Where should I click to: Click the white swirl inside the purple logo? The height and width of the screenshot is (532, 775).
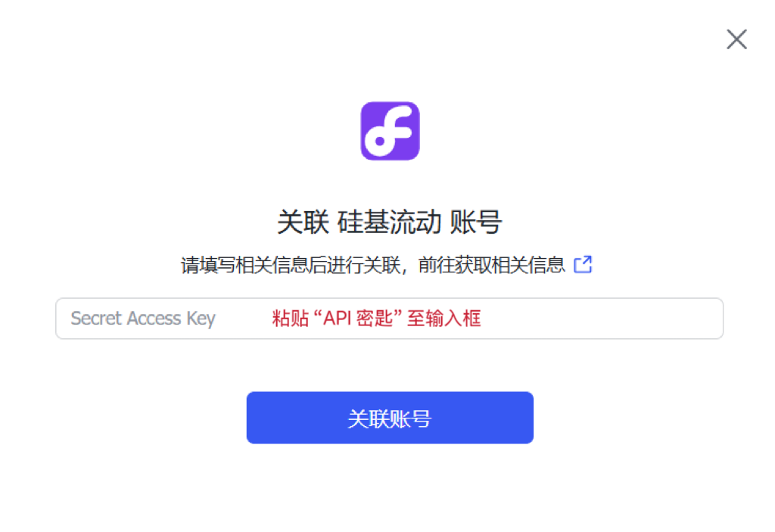388,132
